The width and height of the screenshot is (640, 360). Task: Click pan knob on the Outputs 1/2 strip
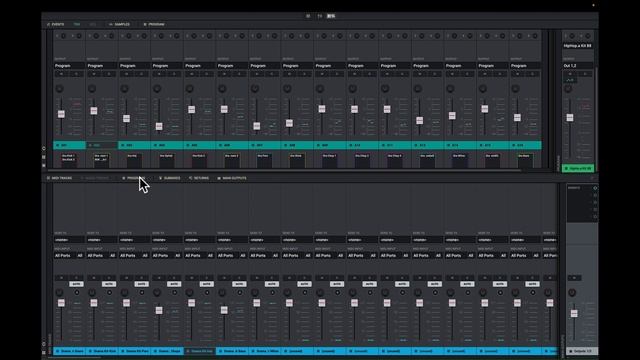(572, 293)
